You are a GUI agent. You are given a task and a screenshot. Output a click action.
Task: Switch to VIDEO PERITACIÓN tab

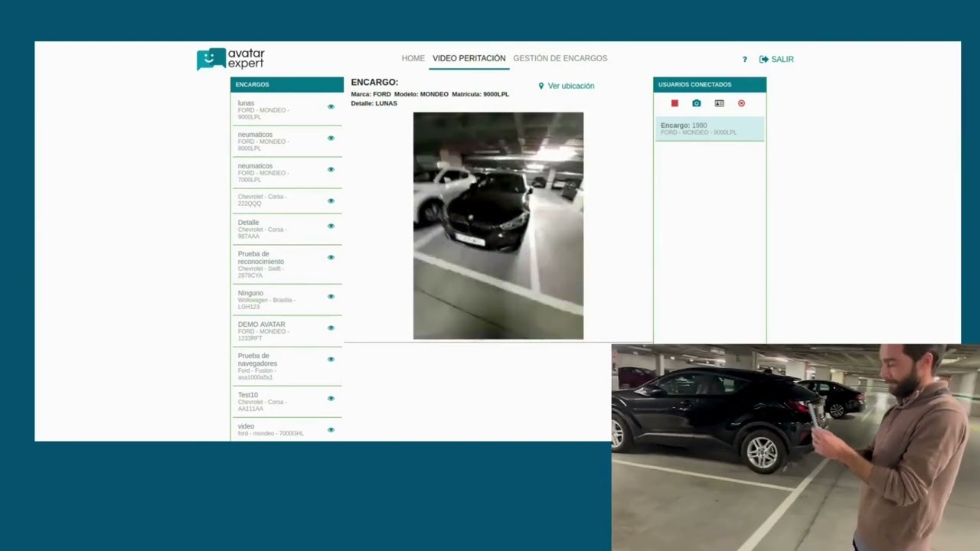[469, 58]
